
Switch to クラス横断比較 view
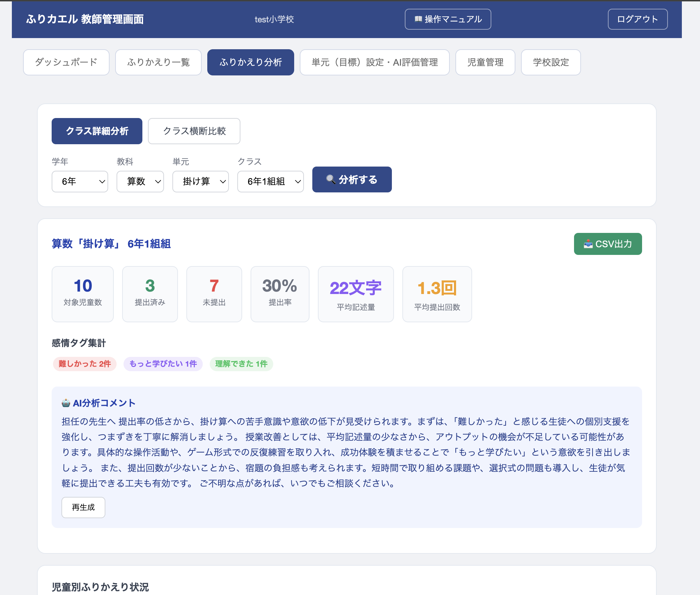(194, 131)
